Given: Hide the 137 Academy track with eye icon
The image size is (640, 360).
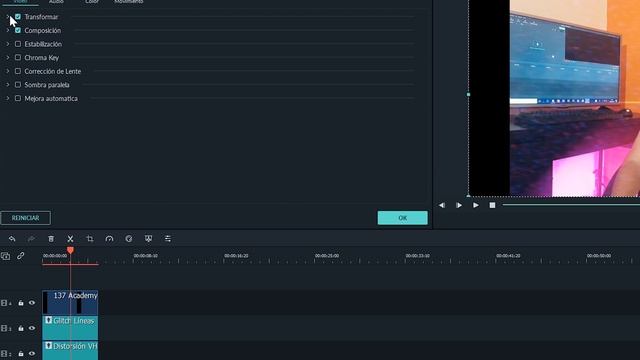Looking at the screenshot, I should point(32,303).
